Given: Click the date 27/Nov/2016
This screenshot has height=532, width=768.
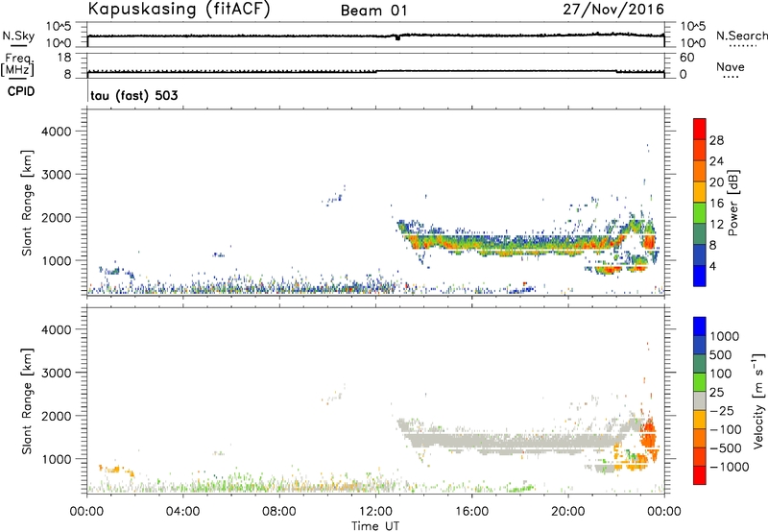Looking at the screenshot, I should coord(613,10).
